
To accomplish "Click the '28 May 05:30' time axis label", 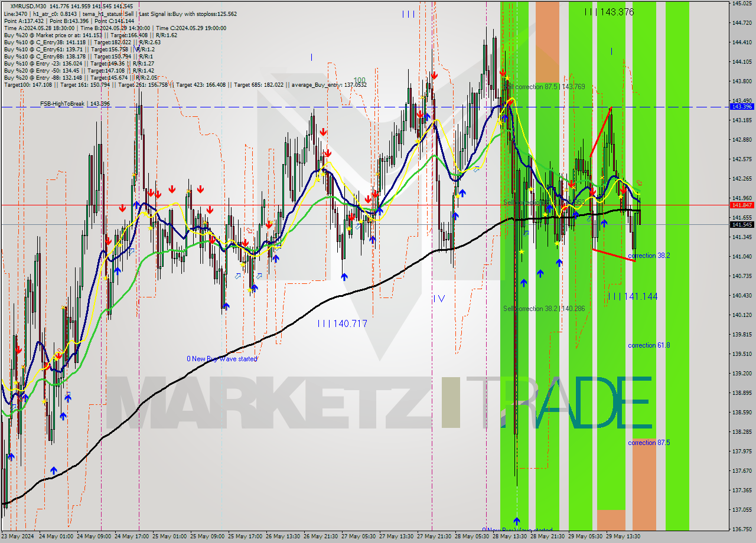I will click(472, 537).
